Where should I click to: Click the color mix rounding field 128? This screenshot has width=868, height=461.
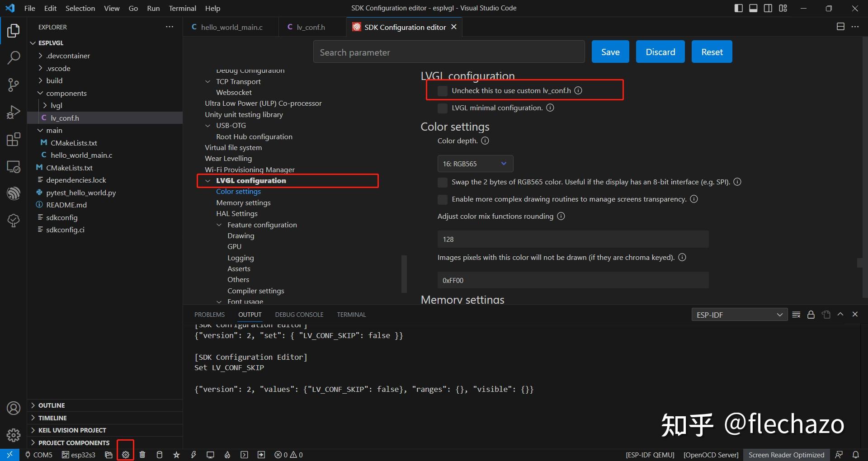[573, 239]
